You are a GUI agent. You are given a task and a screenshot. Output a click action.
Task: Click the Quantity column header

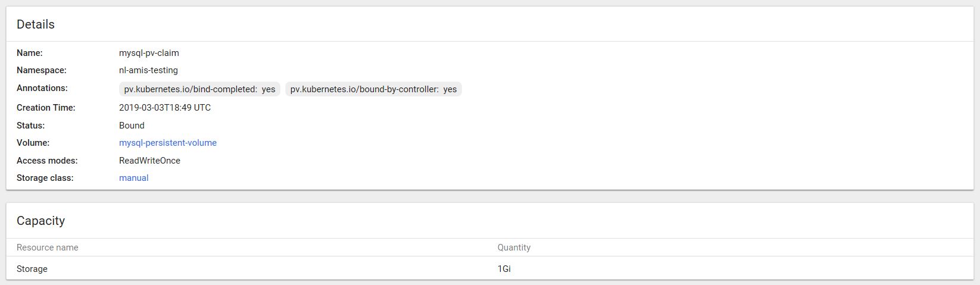pos(514,248)
